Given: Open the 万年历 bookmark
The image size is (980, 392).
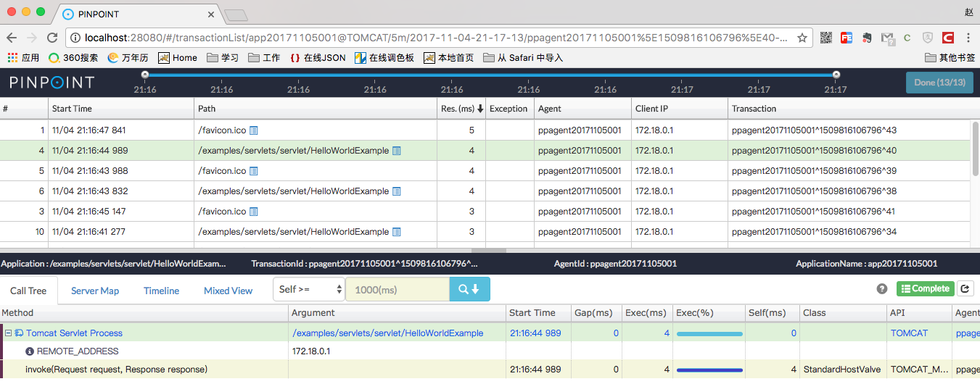Looking at the screenshot, I should [x=128, y=58].
